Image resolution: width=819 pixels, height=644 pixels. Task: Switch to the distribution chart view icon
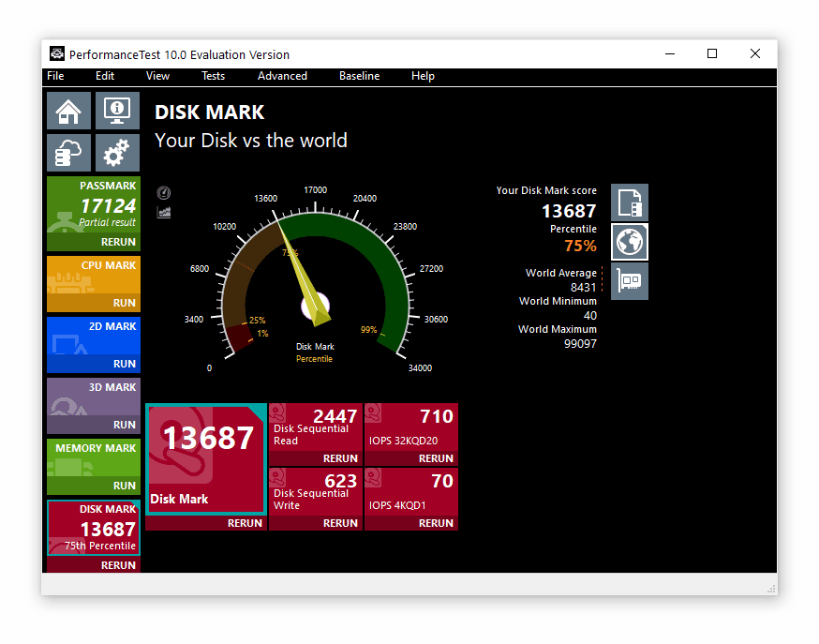(164, 212)
